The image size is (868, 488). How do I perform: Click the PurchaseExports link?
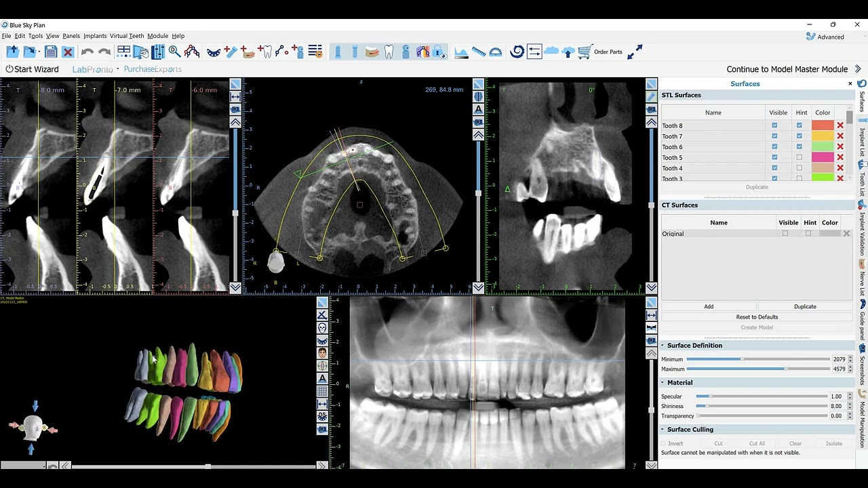click(x=153, y=69)
